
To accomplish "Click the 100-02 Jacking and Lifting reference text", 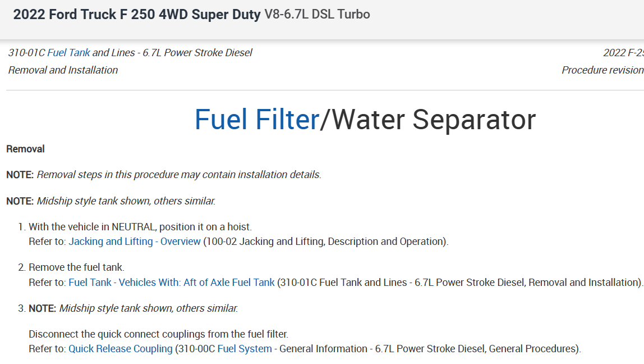I will click(325, 242).
